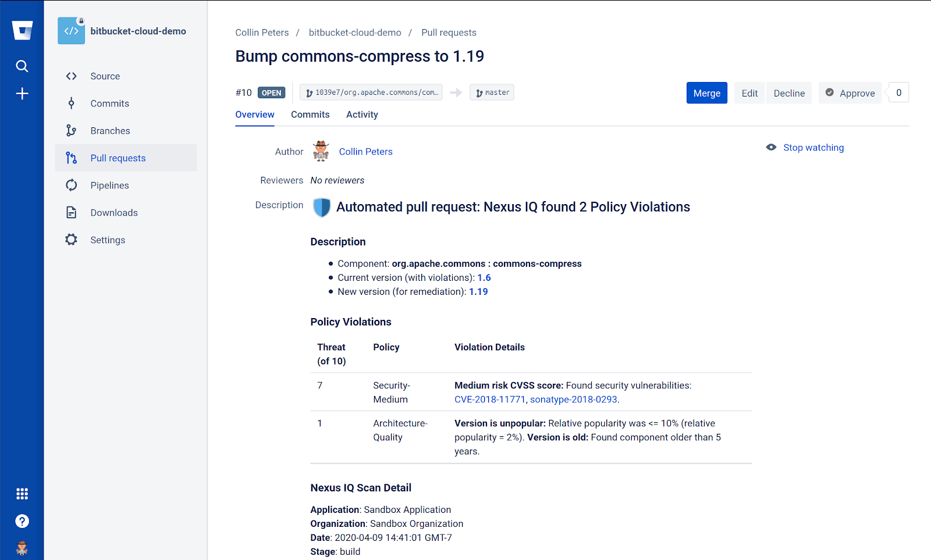Viewport: 931px width, 560px height.
Task: Approve the pull request
Action: pyautogui.click(x=850, y=92)
